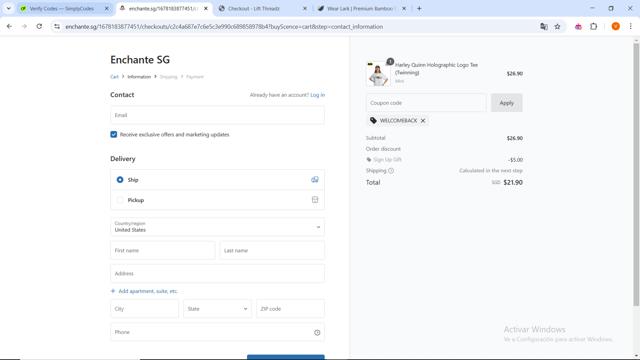Click the store pickup icon
This screenshot has width=640, height=360.
pyautogui.click(x=315, y=200)
